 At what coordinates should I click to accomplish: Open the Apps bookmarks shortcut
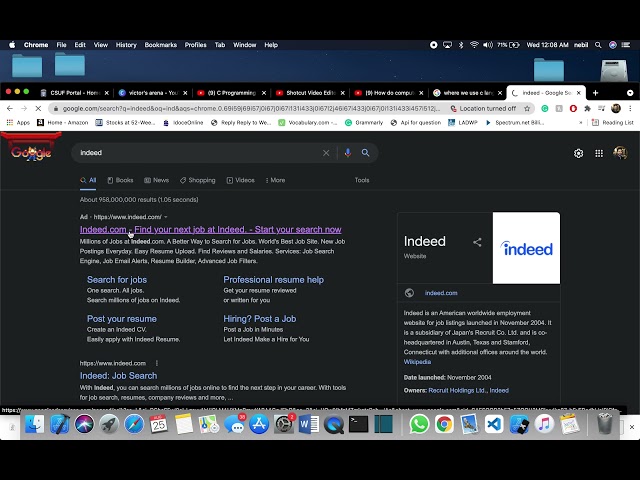[18, 122]
